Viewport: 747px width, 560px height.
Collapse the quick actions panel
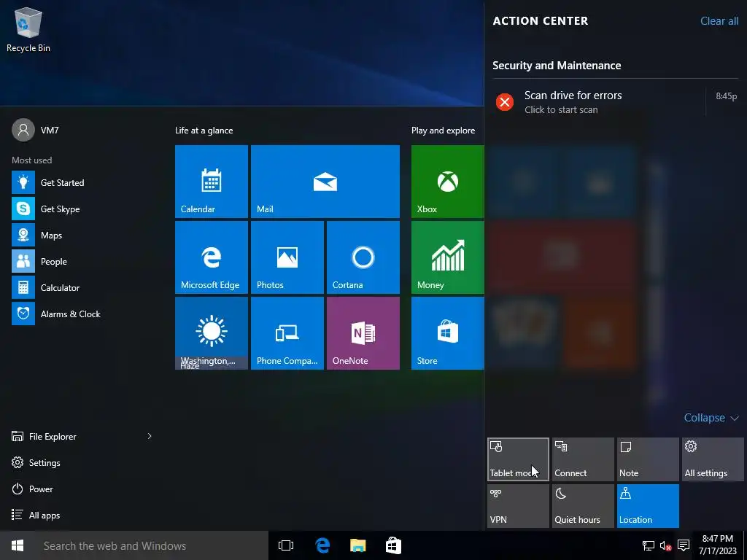point(711,418)
